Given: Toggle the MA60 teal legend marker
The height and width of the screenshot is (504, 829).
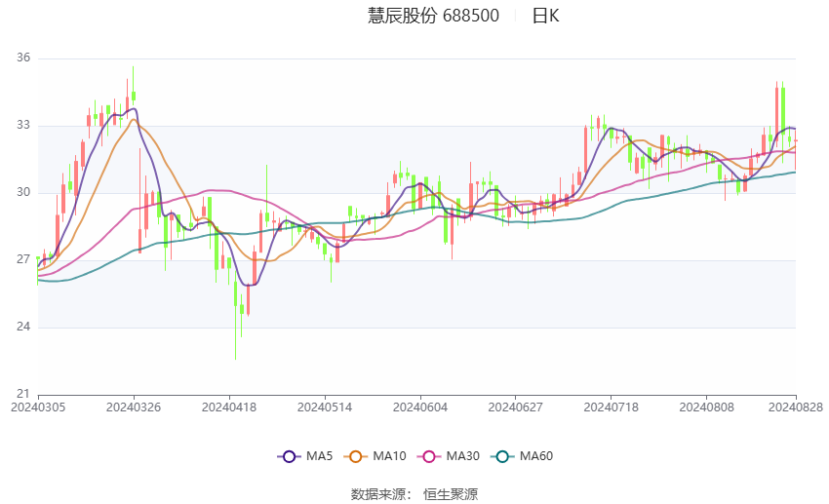Looking at the screenshot, I should pyautogui.click(x=502, y=456).
